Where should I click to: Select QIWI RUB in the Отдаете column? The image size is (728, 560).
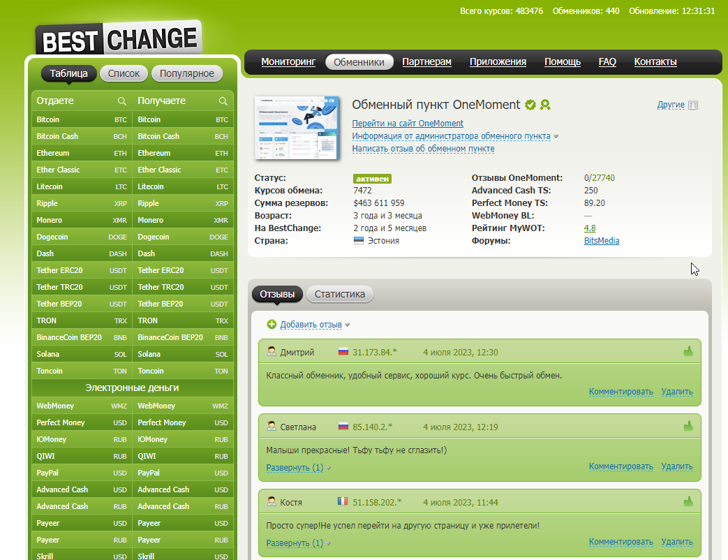[82, 456]
